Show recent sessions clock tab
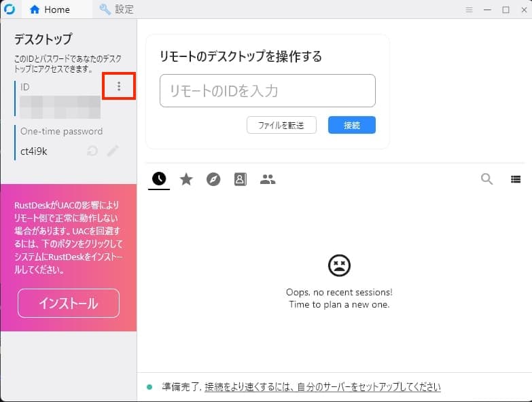532x402 pixels. tap(159, 179)
